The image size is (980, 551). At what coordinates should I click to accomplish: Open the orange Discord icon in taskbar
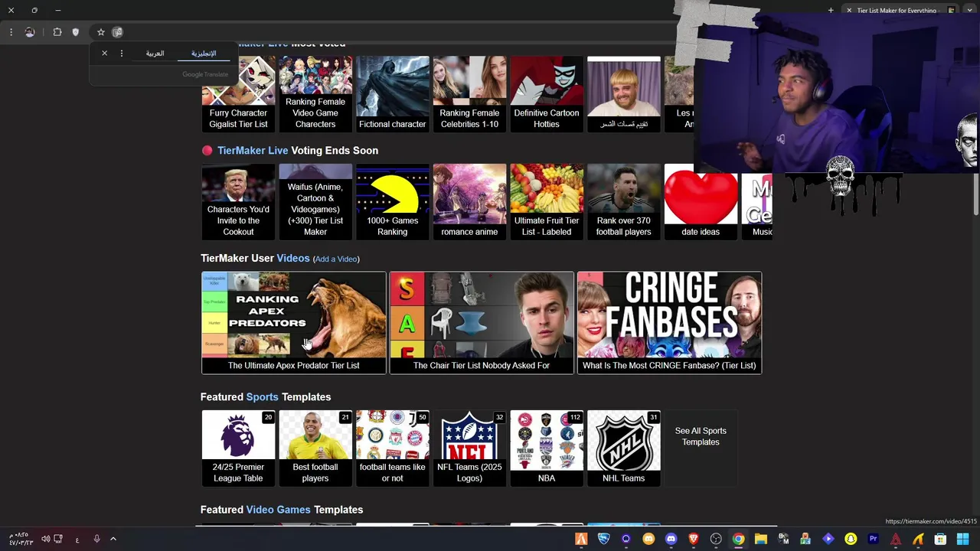[x=648, y=539]
